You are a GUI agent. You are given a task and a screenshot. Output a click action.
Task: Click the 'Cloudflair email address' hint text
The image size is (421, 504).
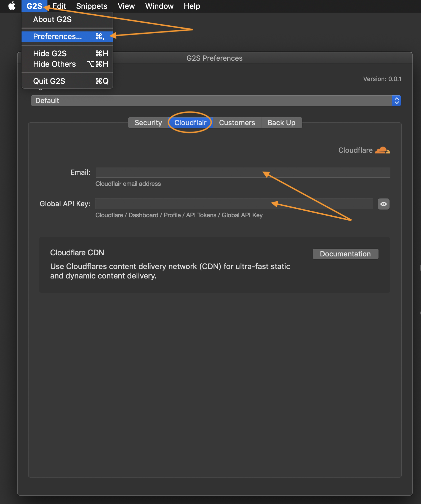pos(128,184)
